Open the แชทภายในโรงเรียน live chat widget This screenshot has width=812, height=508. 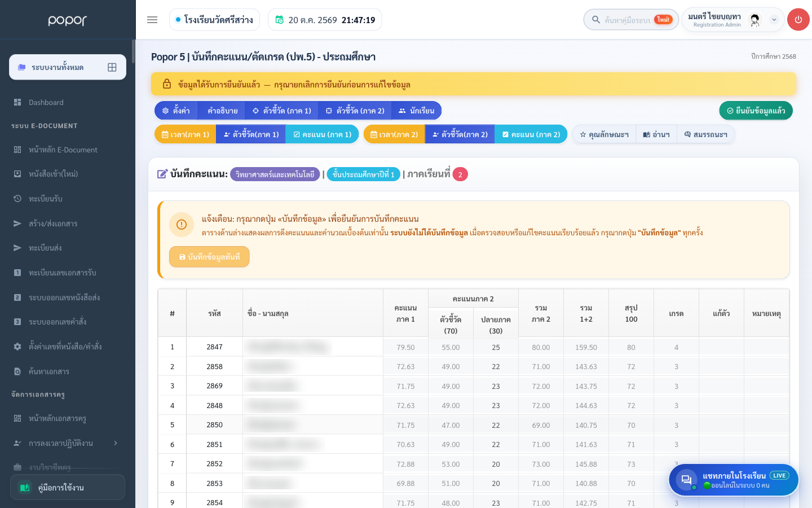[734, 480]
